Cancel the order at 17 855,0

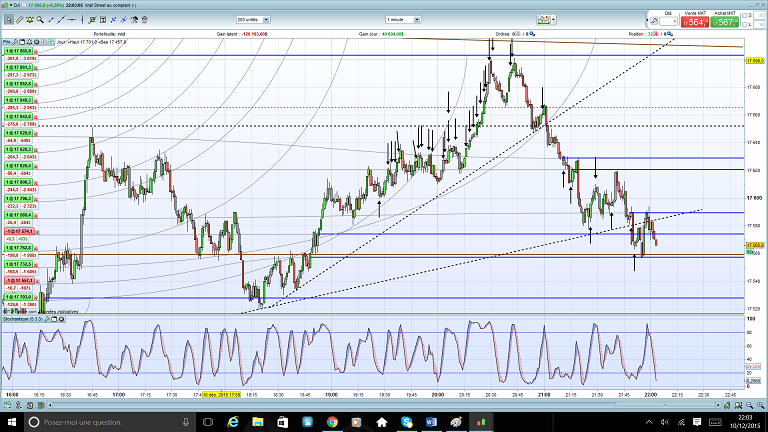pyautogui.click(x=35, y=52)
